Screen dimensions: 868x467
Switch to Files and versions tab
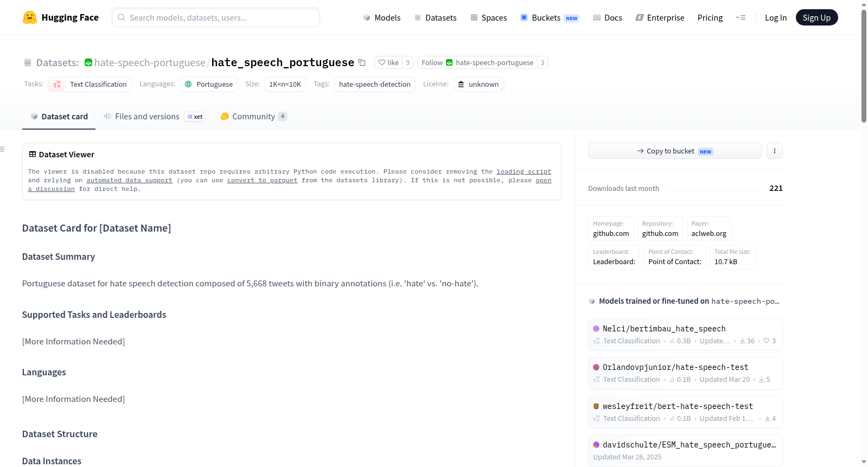154,116
